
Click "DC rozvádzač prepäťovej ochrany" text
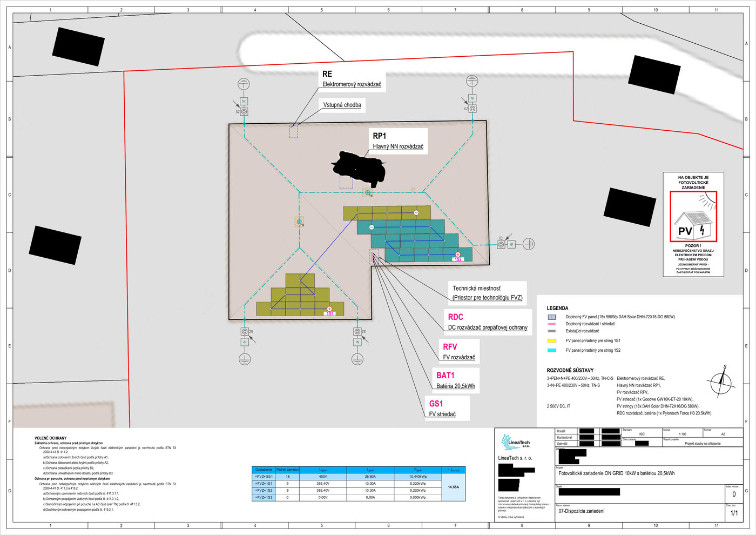tap(488, 327)
